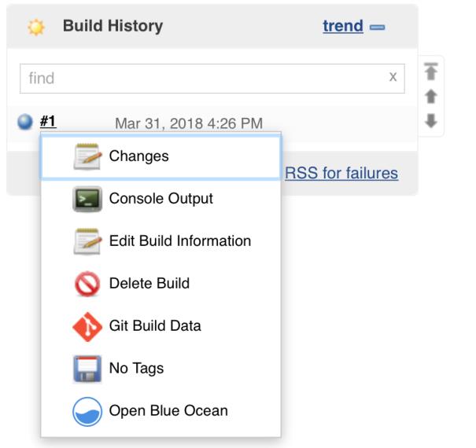Jump to top of build history
The width and height of the screenshot is (476, 448).
tap(430, 72)
